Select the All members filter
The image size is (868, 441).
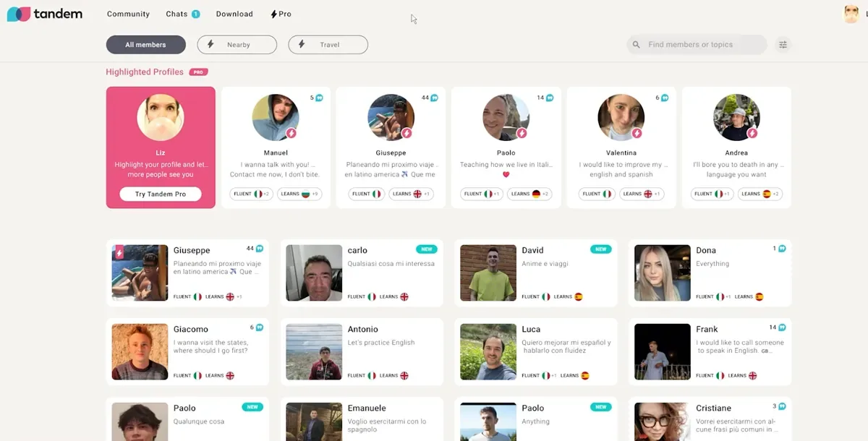coord(145,45)
